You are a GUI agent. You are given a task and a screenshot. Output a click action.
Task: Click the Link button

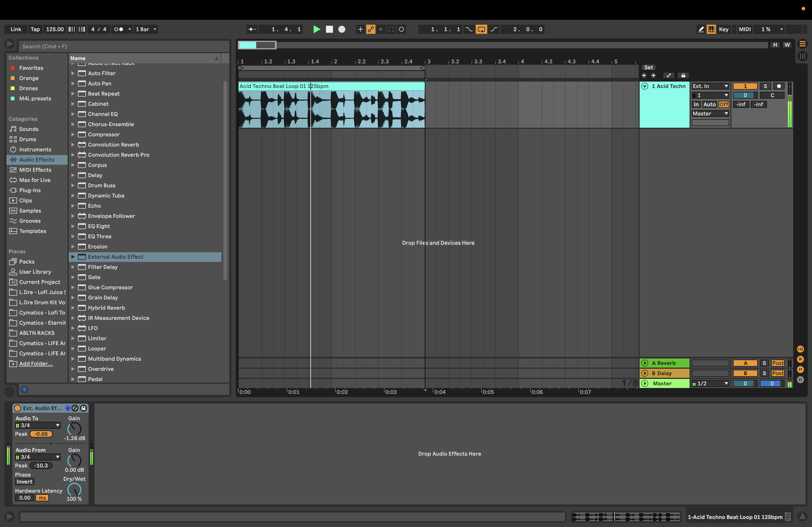tap(16, 29)
